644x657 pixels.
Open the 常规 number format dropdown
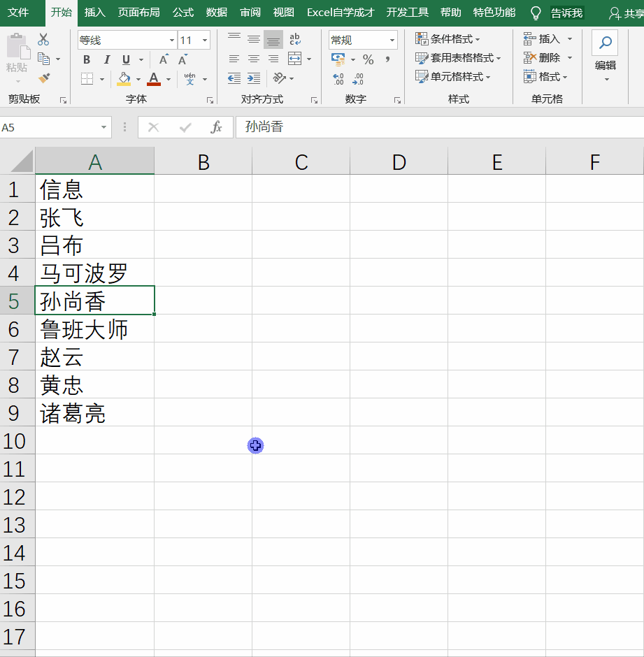pyautogui.click(x=392, y=41)
